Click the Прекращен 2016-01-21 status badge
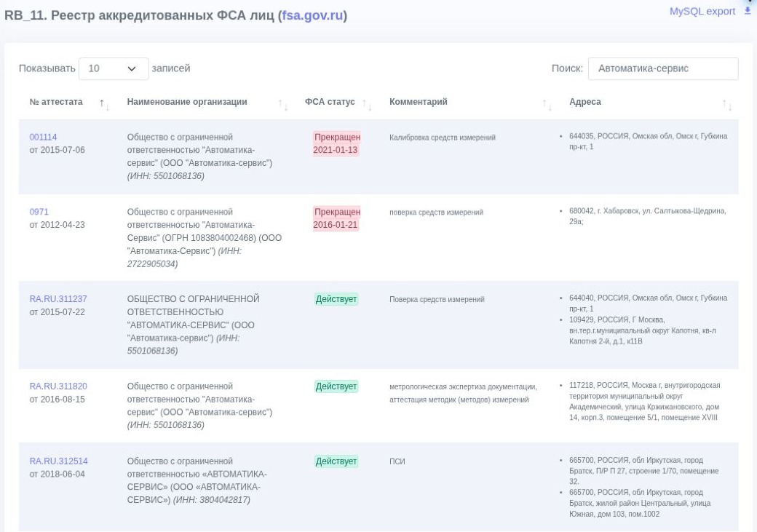This screenshot has height=532, width=757. click(x=336, y=218)
